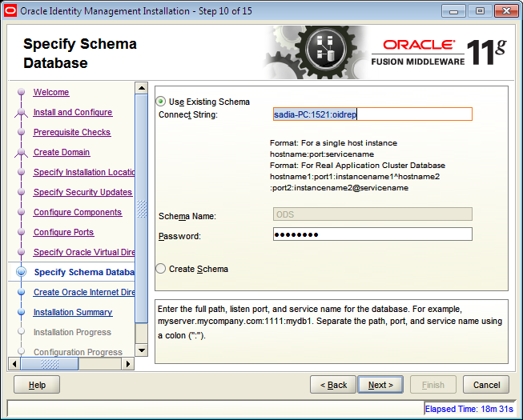This screenshot has width=523, height=420.
Task: Click the step list scroll down arrow
Action: [142, 350]
